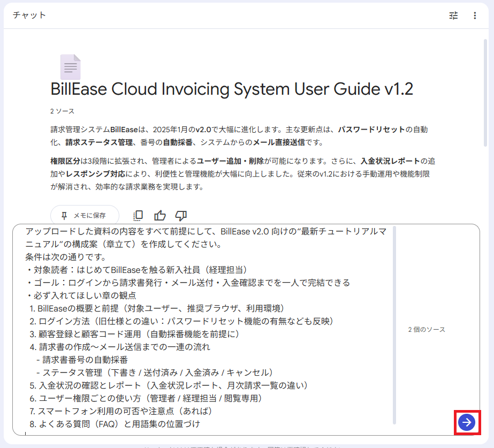The width and height of the screenshot is (494, 448).
Task: Click the 2 個のソース label
Action: click(427, 330)
